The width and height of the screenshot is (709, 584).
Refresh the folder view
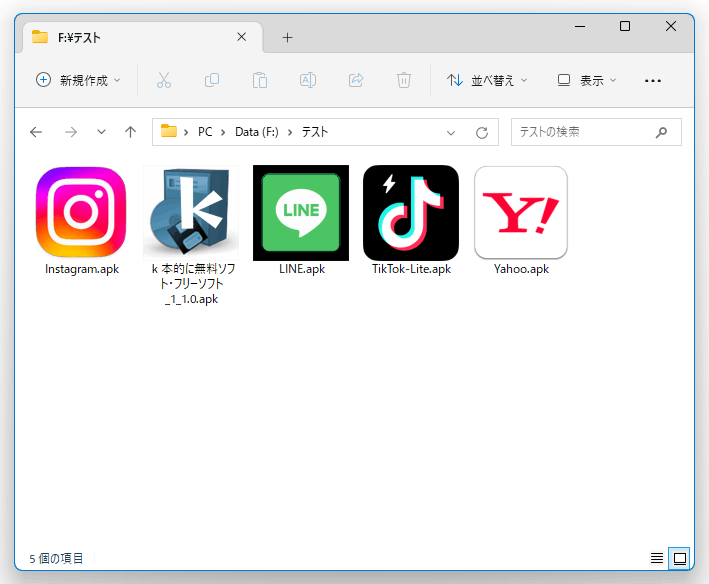[482, 132]
